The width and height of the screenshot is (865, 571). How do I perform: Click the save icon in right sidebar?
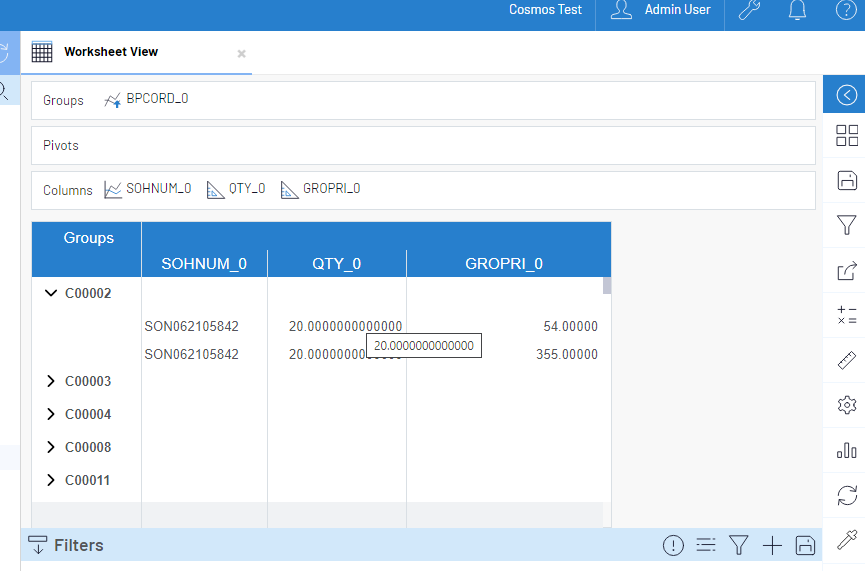tap(846, 180)
